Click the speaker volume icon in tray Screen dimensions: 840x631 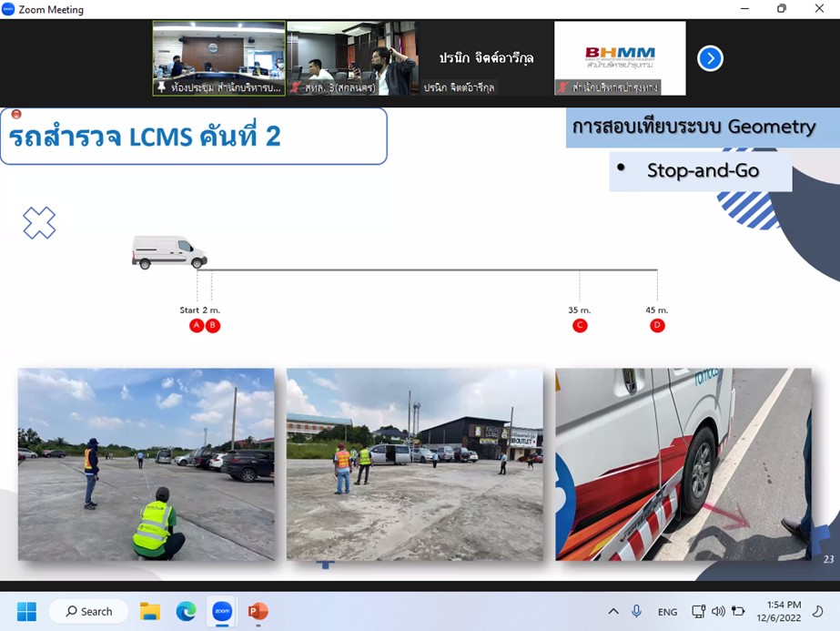point(718,611)
